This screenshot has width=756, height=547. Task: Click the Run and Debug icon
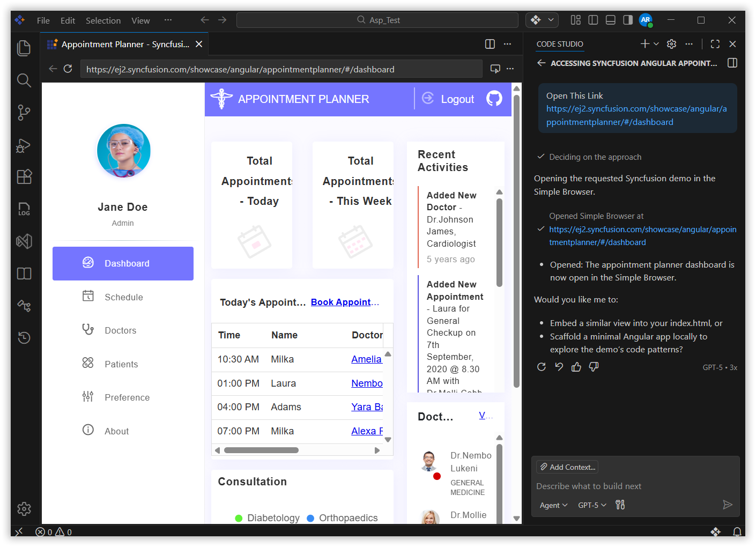tap(24, 145)
